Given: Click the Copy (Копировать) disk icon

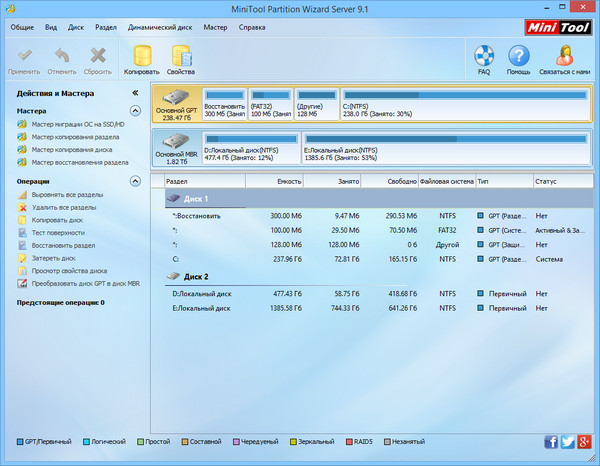Looking at the screenshot, I should coord(142,56).
